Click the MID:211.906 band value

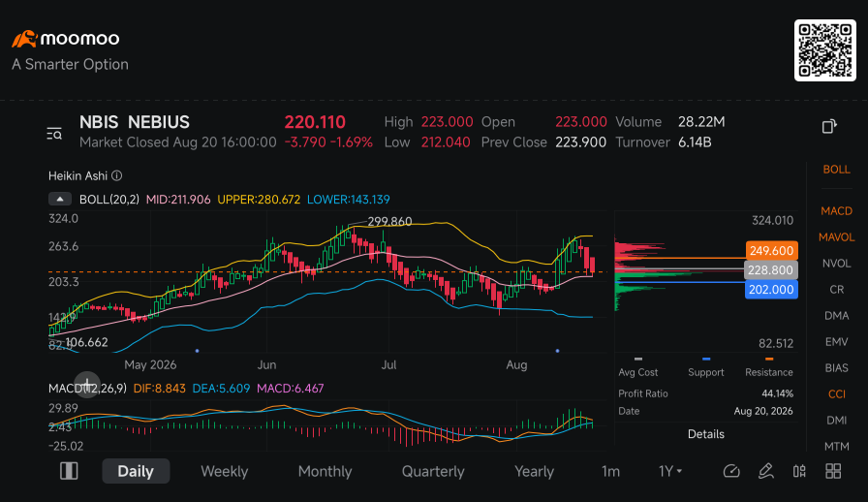pos(178,200)
